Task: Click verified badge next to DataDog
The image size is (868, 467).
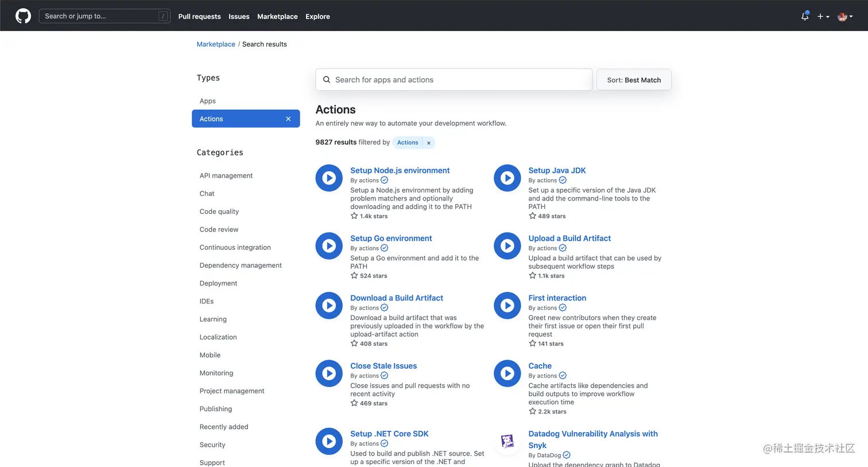Action: 567,455
